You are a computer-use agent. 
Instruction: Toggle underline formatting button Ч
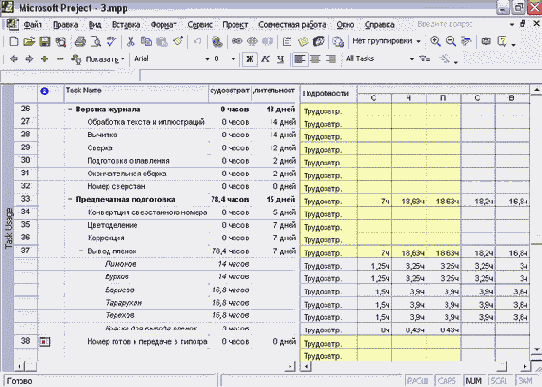280,59
